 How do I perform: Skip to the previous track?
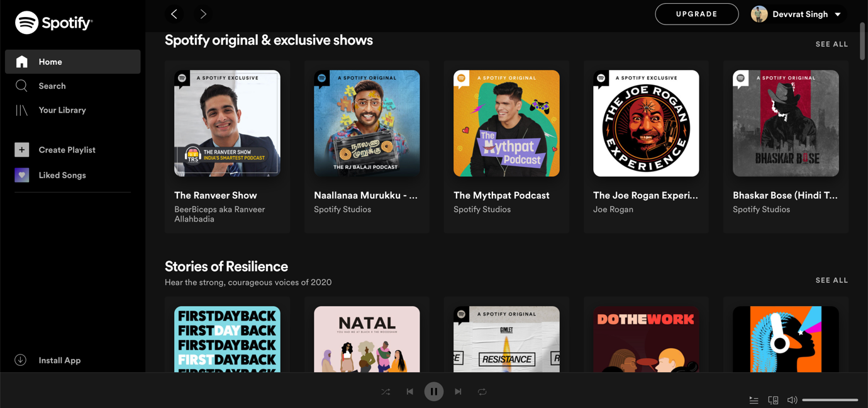(x=409, y=392)
